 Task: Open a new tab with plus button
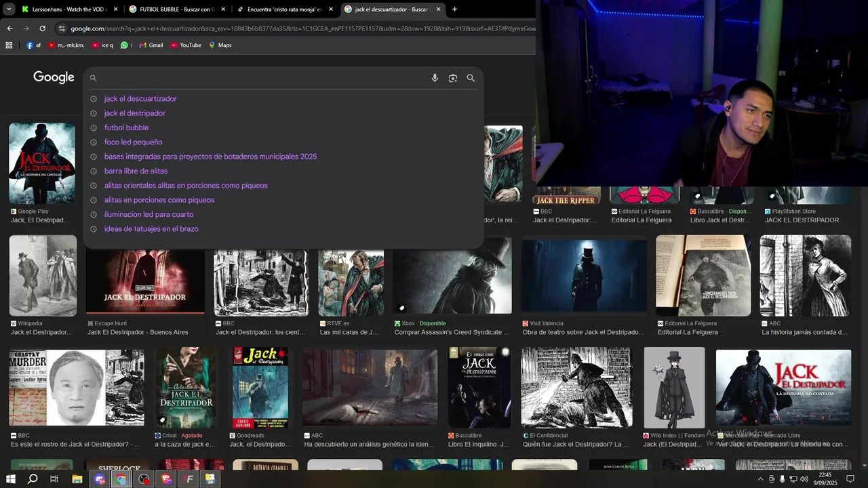454,9
